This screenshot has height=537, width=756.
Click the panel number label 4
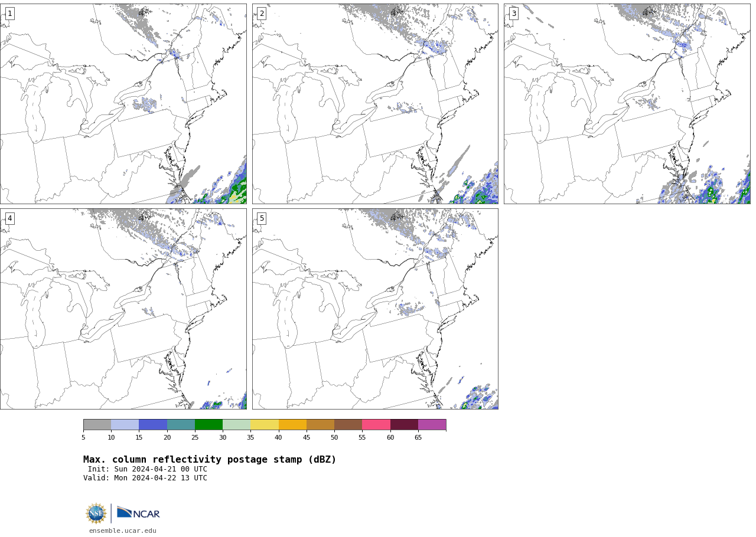(x=9, y=218)
